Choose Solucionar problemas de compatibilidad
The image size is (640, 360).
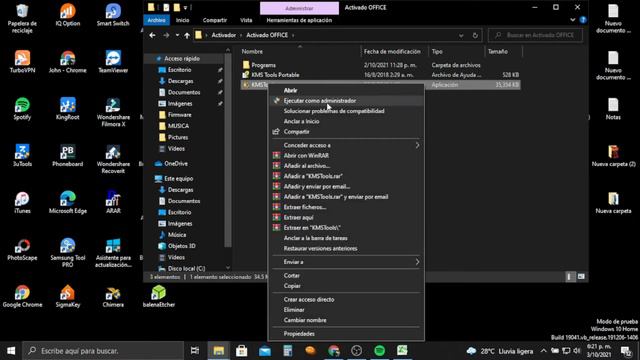[x=346, y=111]
